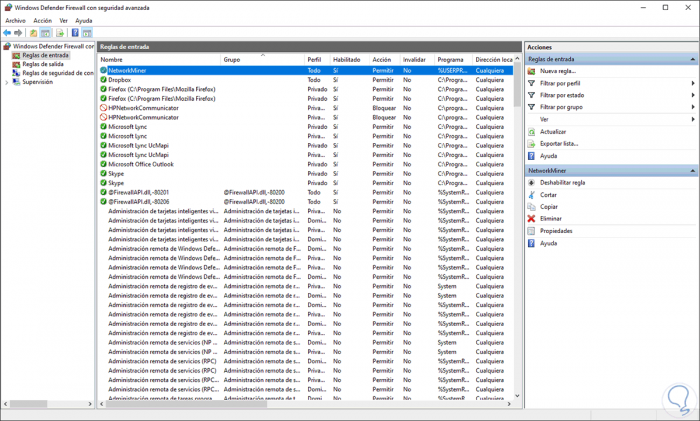Screen dimensions: 700x421
Task: Click Nueva regla... action link
Action: (x=558, y=71)
